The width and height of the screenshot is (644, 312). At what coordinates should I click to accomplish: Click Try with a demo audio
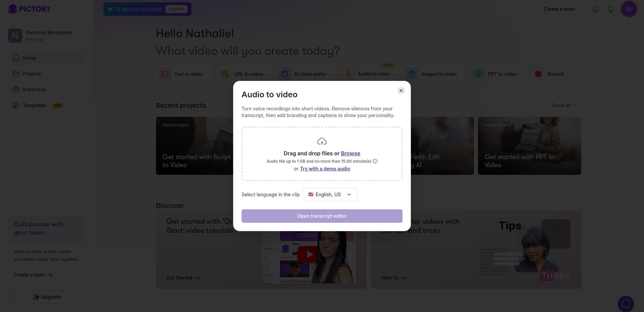[x=325, y=169]
